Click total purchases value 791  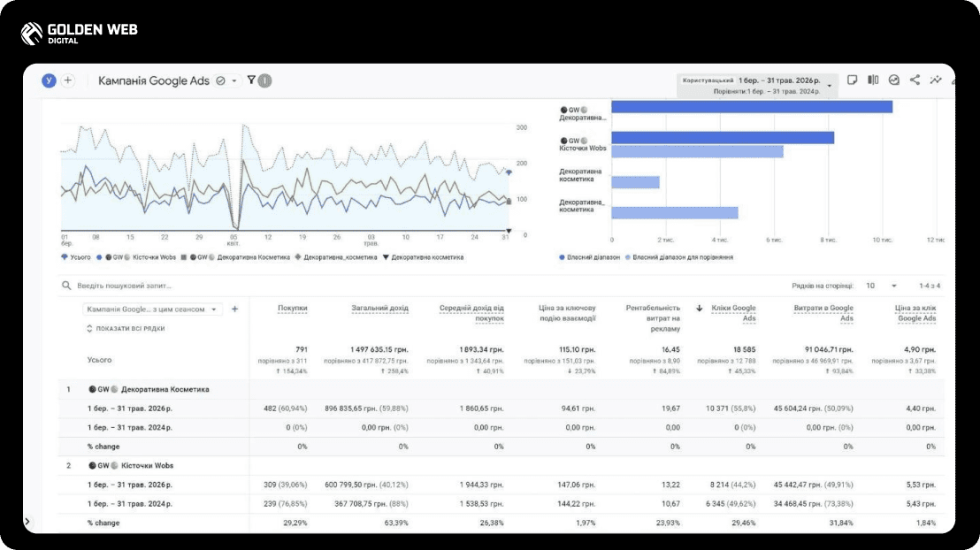coord(302,349)
